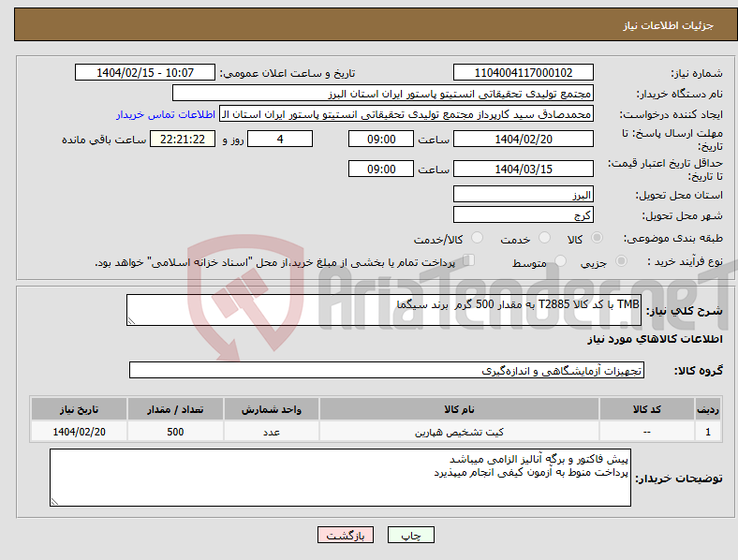The height and width of the screenshot is (560, 738).
Task: Click the announcement date field 1404/02/15 - 10:07
Action: (145, 72)
